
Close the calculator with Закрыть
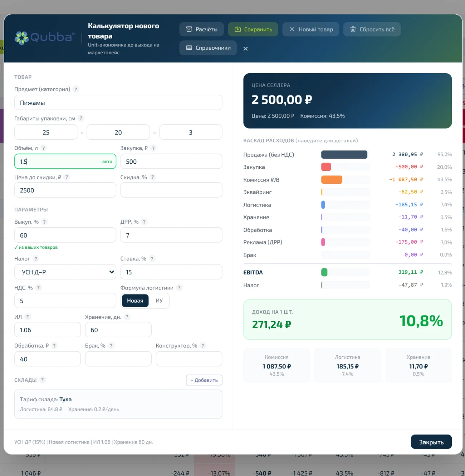point(431,442)
